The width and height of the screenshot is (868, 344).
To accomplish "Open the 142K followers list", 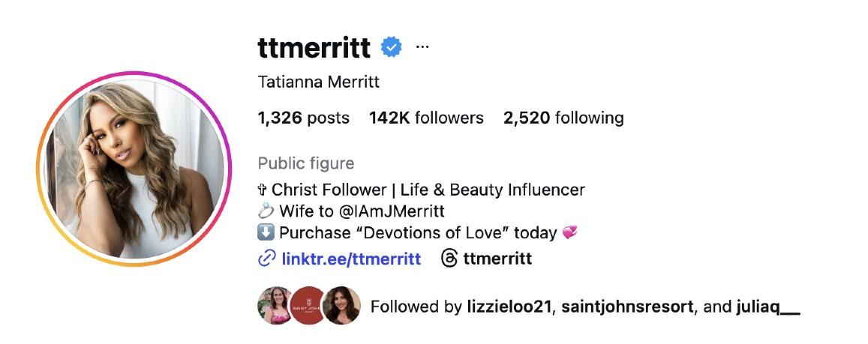I will 426,118.
